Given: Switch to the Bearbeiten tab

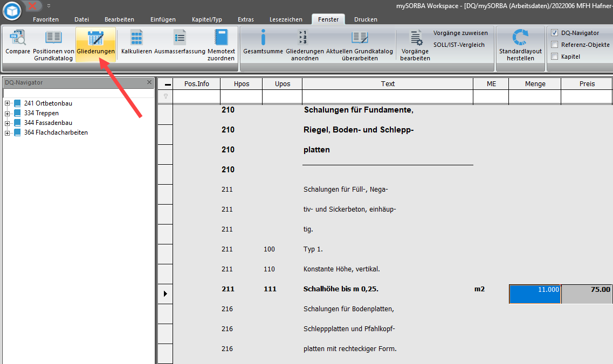Looking at the screenshot, I should (x=119, y=19).
